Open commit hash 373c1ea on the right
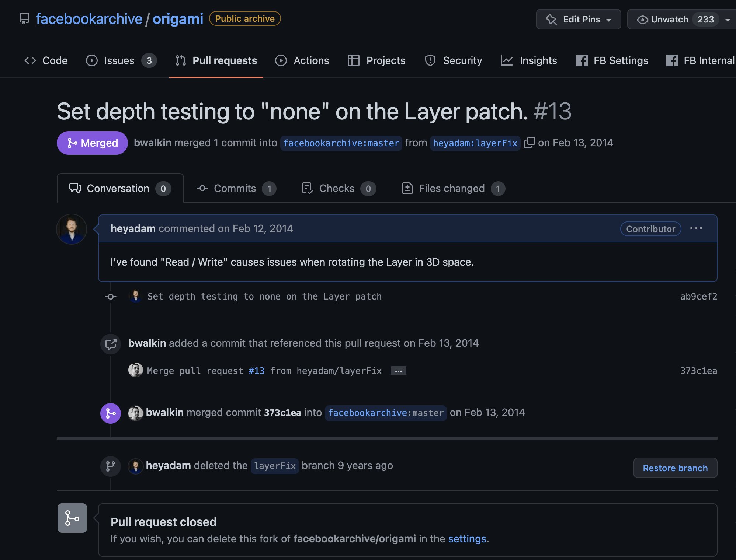Viewport: 736px width, 560px height. [x=699, y=371]
